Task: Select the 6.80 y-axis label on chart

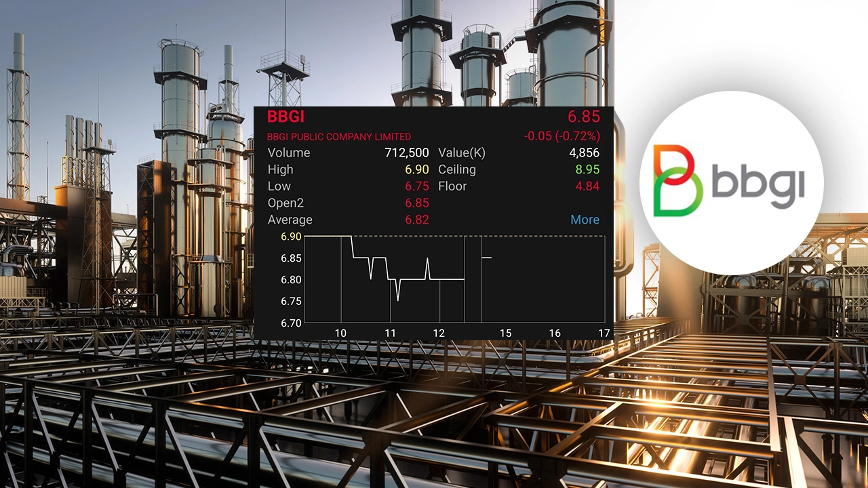Action: point(291,280)
